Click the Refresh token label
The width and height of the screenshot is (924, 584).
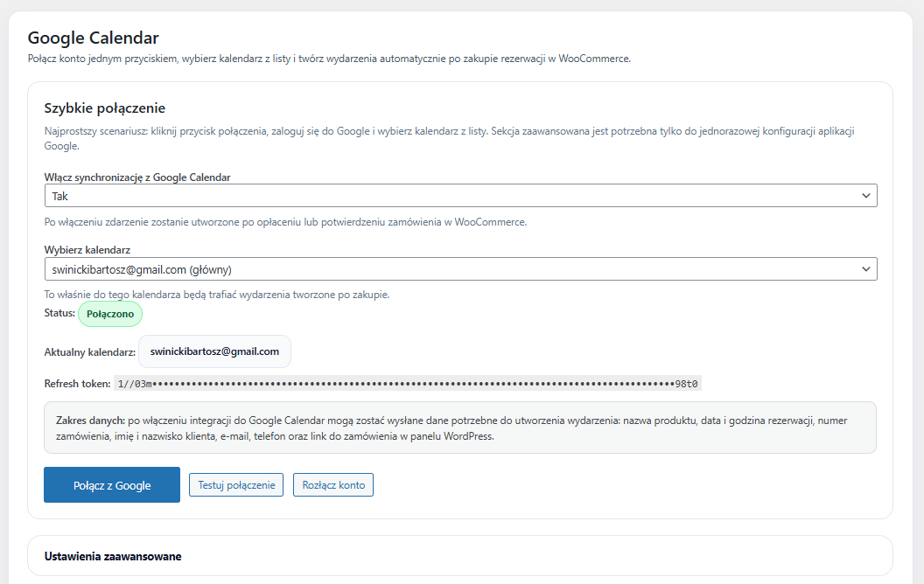pos(77,384)
